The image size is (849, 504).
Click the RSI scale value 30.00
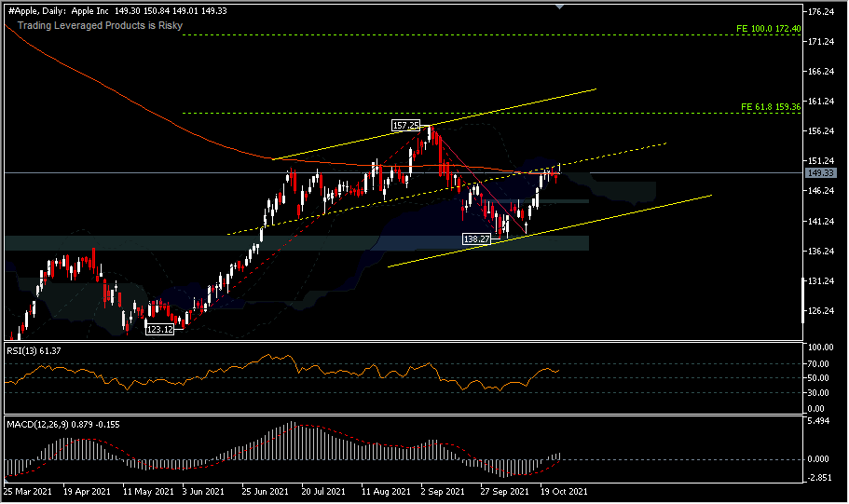818,392
